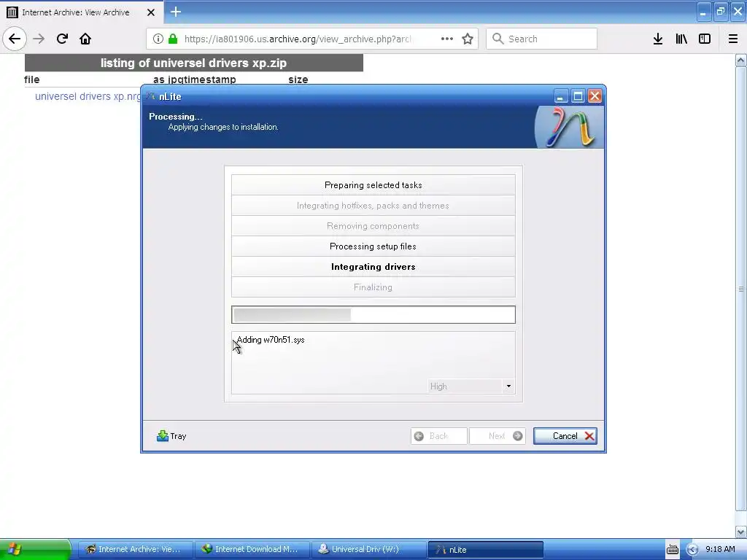747x560 pixels.
Task: Select the Finalizing step
Action: [373, 287]
